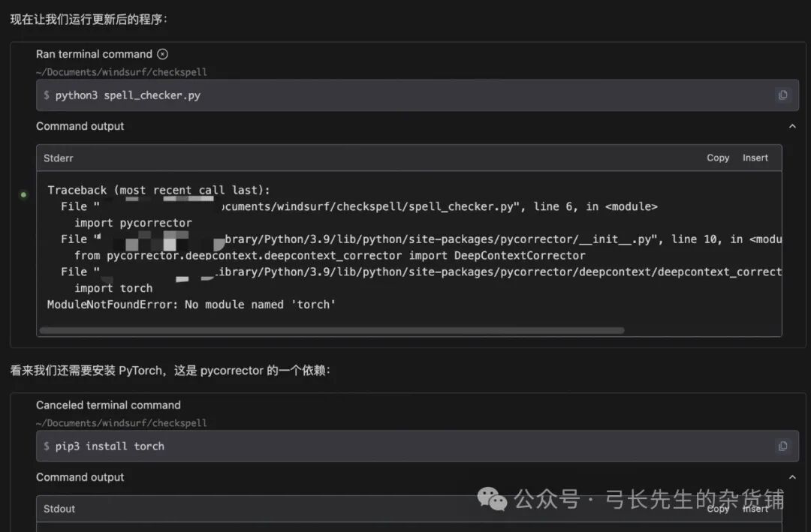
Task: Click Insert in the Stdout header
Action: tap(755, 509)
